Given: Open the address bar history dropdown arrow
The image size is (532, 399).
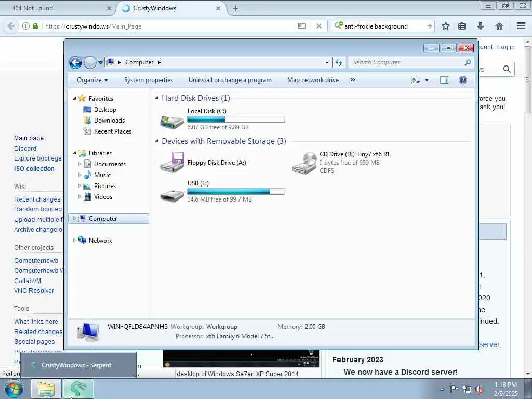Looking at the screenshot, I should tap(327, 63).
